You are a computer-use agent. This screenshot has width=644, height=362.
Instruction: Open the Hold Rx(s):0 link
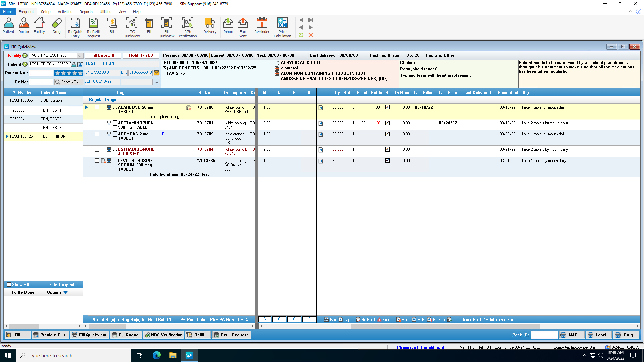click(141, 55)
